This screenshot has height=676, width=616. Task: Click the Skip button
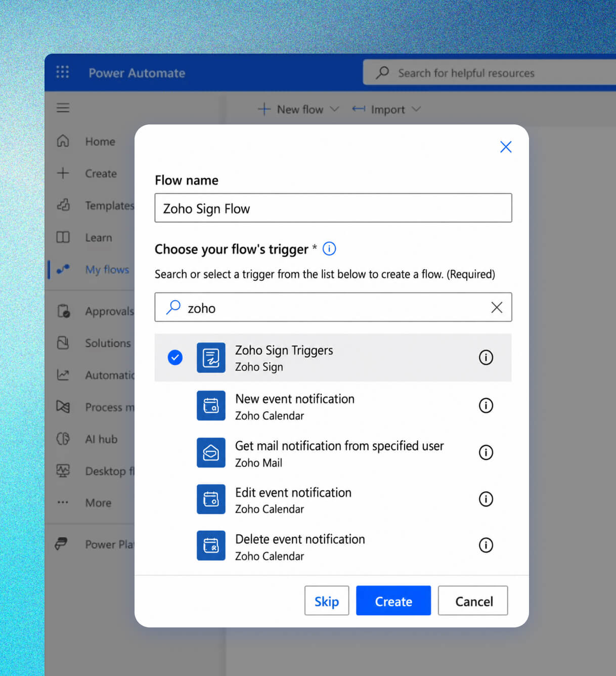327,601
